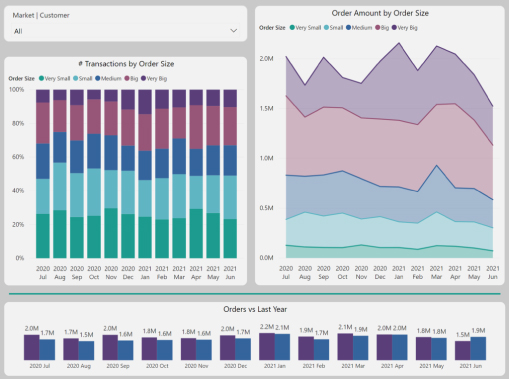The image size is (509, 379).
Task: Select the 2020 Jul stacked column
Action: coord(43,174)
